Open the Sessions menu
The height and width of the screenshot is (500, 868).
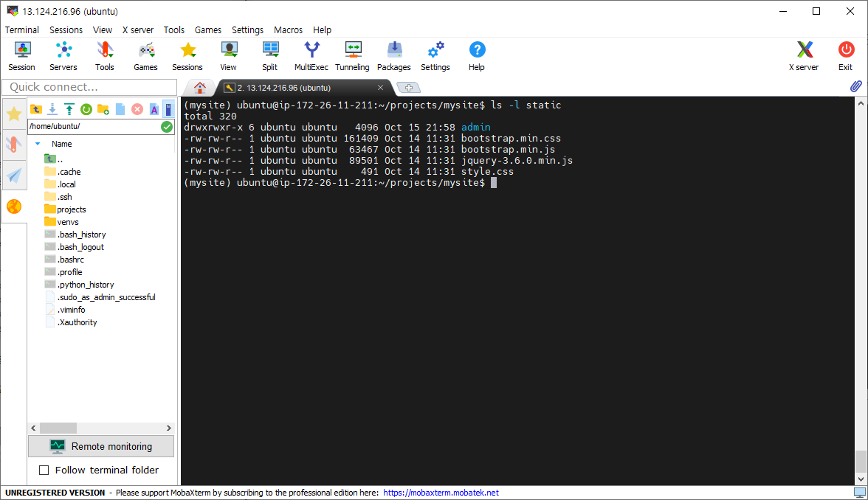click(66, 29)
